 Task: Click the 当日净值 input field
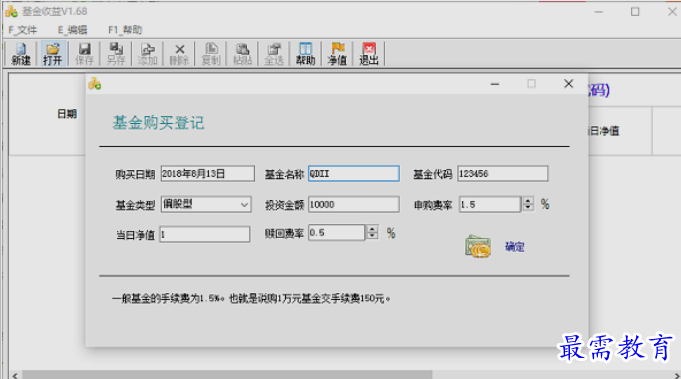[x=205, y=234]
